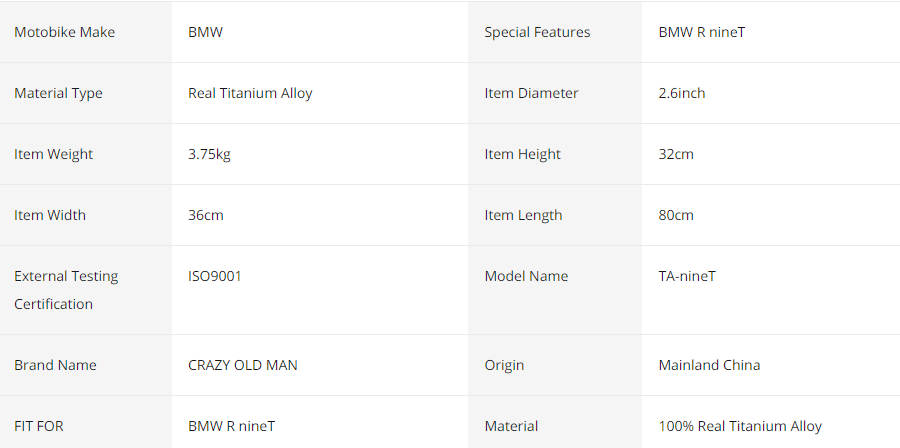Image resolution: width=900 pixels, height=448 pixels.
Task: Click the CRAZY OLD MAN brand name
Action: click(243, 365)
